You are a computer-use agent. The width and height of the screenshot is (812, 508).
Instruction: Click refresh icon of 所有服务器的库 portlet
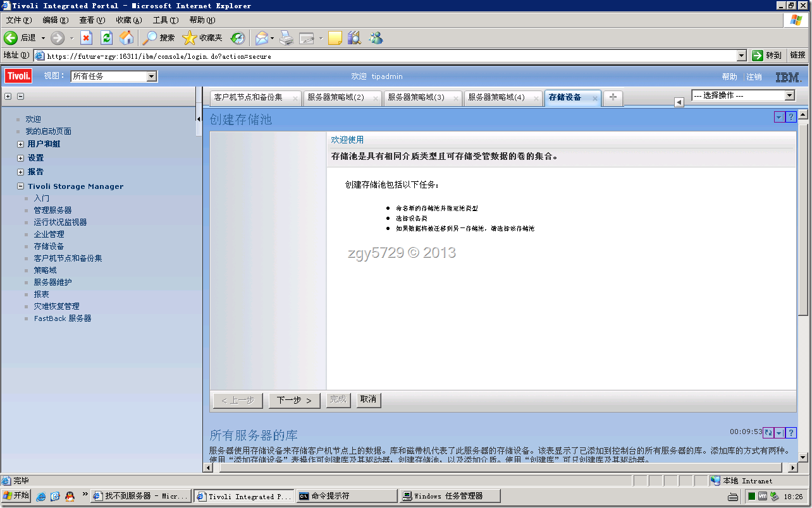pyautogui.click(x=768, y=433)
